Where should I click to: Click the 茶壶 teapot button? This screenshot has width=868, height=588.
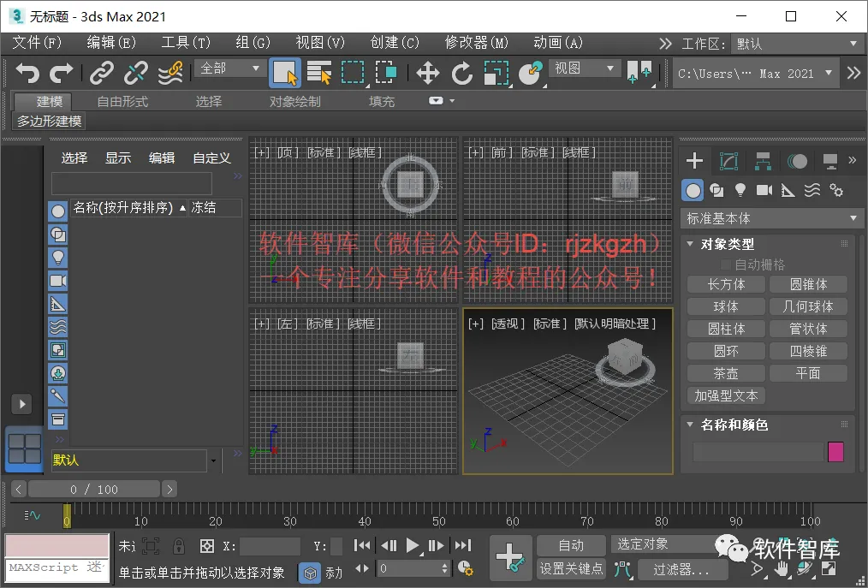pyautogui.click(x=726, y=373)
